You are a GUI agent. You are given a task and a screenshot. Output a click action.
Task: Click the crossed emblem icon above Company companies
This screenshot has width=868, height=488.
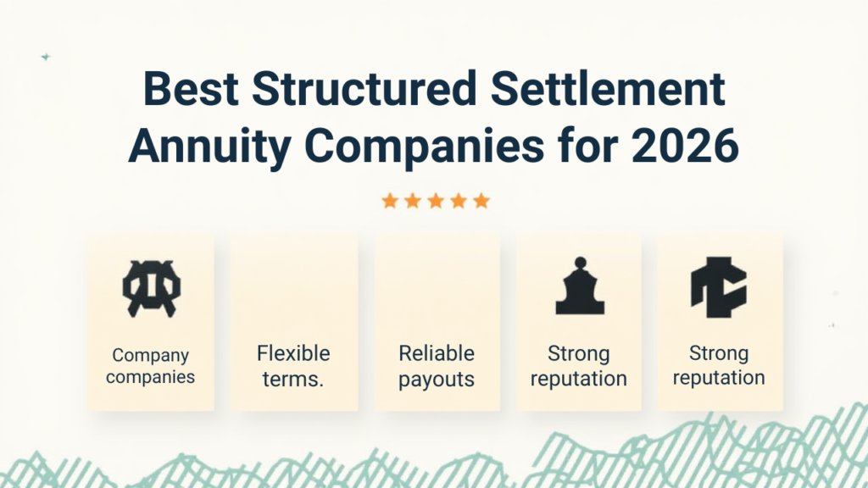151,288
